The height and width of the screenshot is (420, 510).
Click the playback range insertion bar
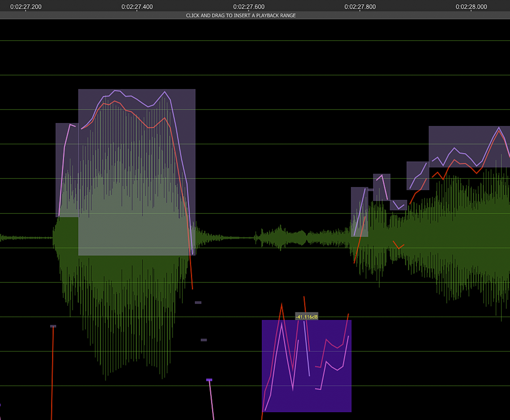pos(255,15)
